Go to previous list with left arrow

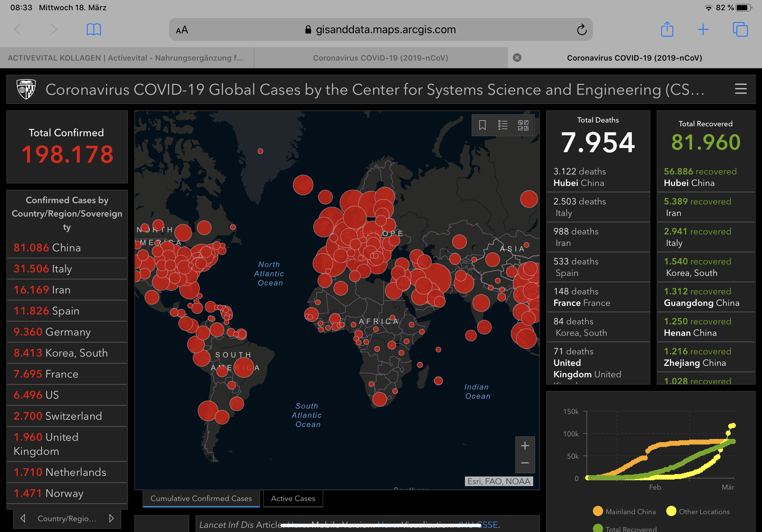[23, 518]
